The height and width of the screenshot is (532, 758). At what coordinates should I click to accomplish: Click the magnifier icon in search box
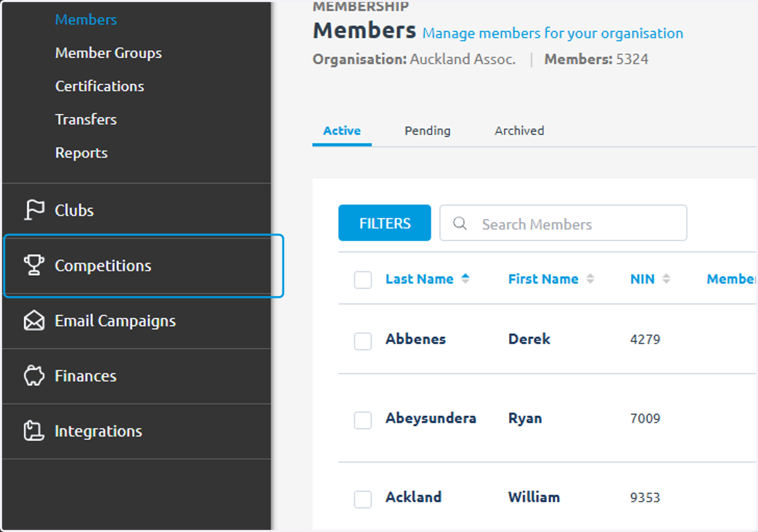(x=460, y=223)
